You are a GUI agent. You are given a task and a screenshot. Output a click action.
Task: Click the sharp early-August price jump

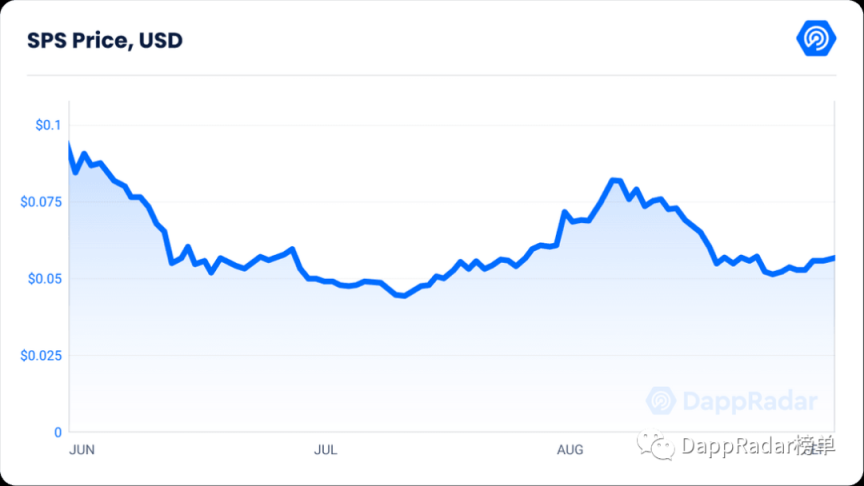click(561, 228)
